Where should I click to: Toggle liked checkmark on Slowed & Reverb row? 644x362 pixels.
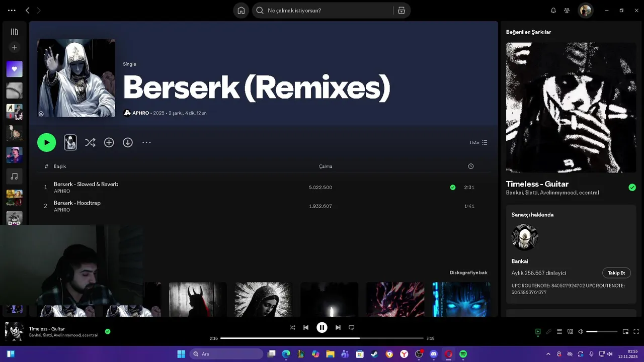pyautogui.click(x=453, y=187)
